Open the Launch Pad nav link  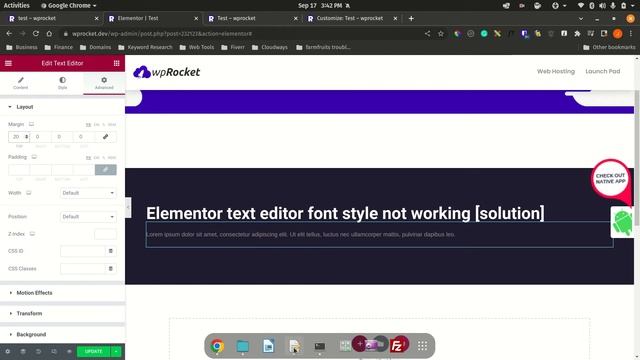tap(602, 71)
